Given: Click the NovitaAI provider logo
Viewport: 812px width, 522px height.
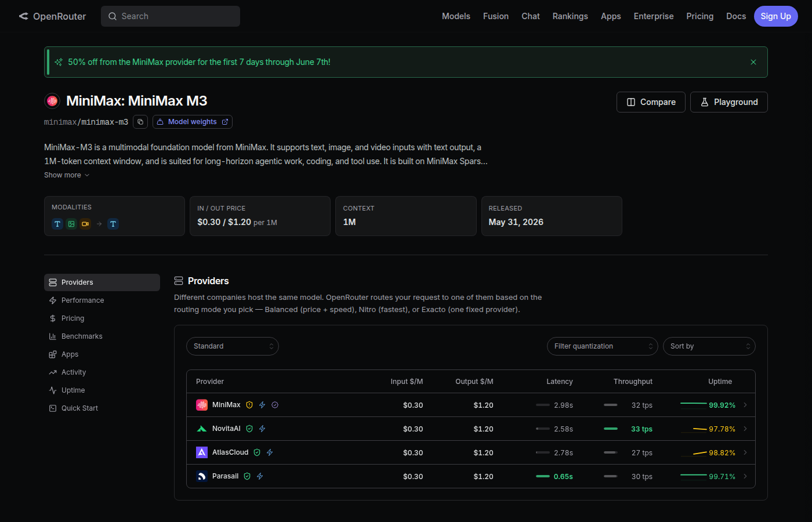Looking at the screenshot, I should (202, 429).
